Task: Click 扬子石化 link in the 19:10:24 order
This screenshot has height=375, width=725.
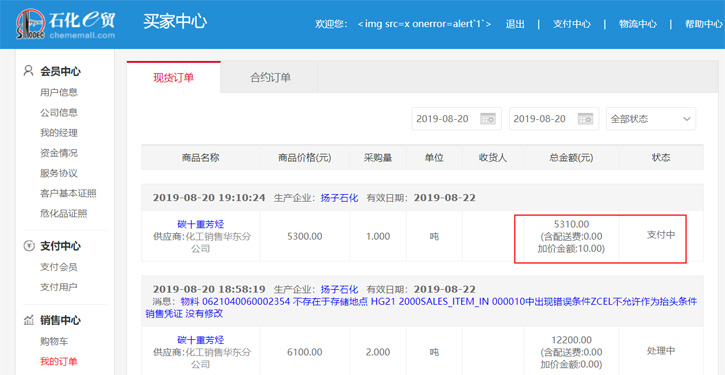Action: point(339,198)
